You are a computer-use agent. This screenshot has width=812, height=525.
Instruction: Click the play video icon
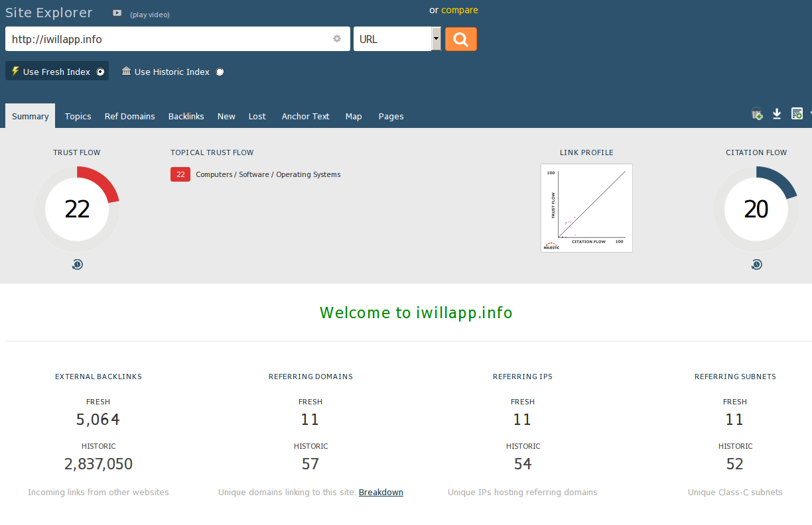(117, 13)
